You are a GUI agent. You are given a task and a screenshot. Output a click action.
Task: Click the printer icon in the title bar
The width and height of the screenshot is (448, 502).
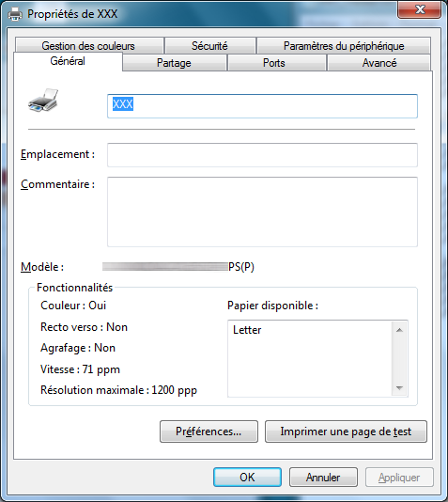pos(15,14)
